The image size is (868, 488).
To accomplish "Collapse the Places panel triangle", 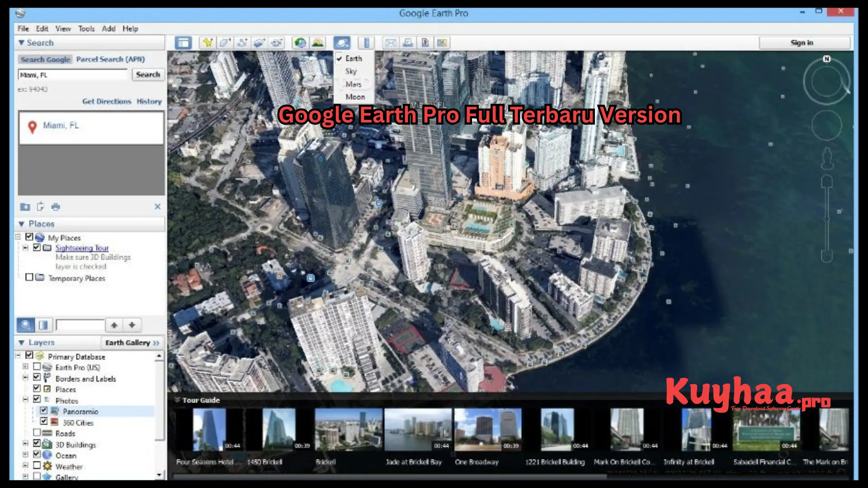I will point(21,224).
